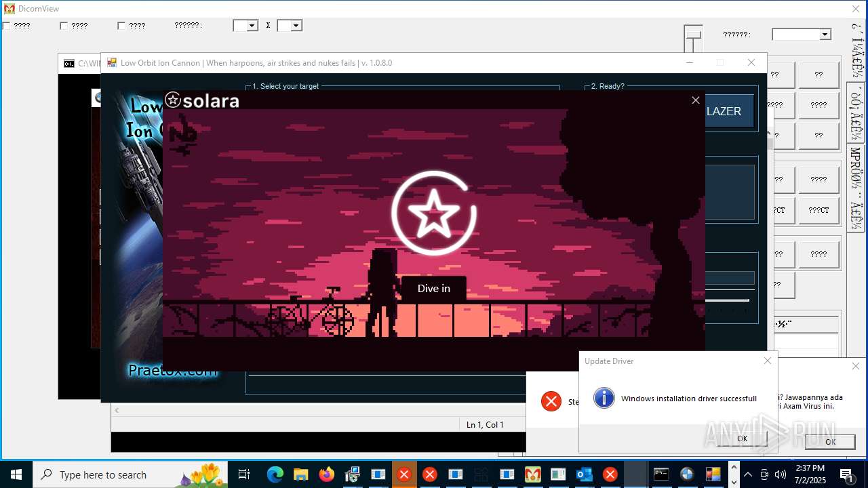Click the '1. Select your target' label
This screenshot has width=868, height=488.
pyautogui.click(x=285, y=86)
